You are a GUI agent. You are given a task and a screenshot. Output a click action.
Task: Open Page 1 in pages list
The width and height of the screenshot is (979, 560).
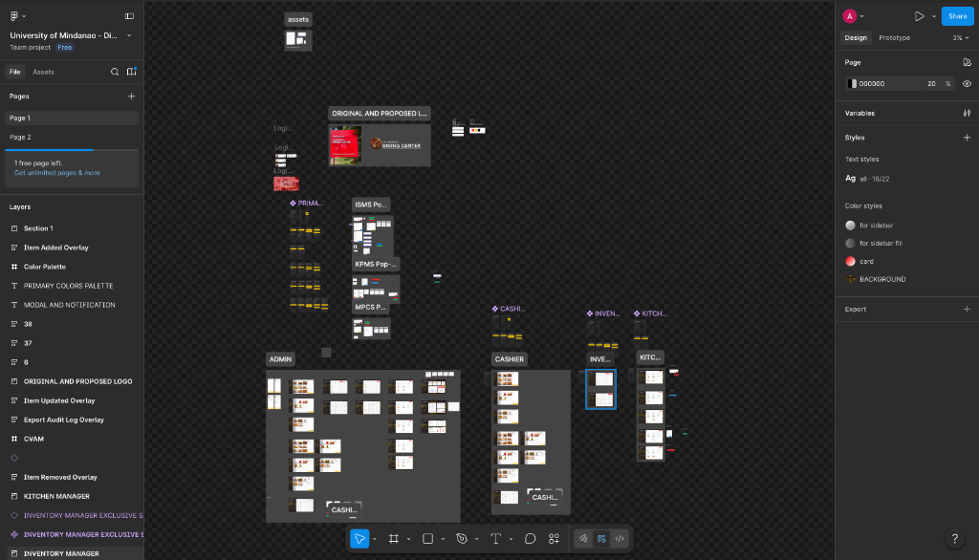72,118
